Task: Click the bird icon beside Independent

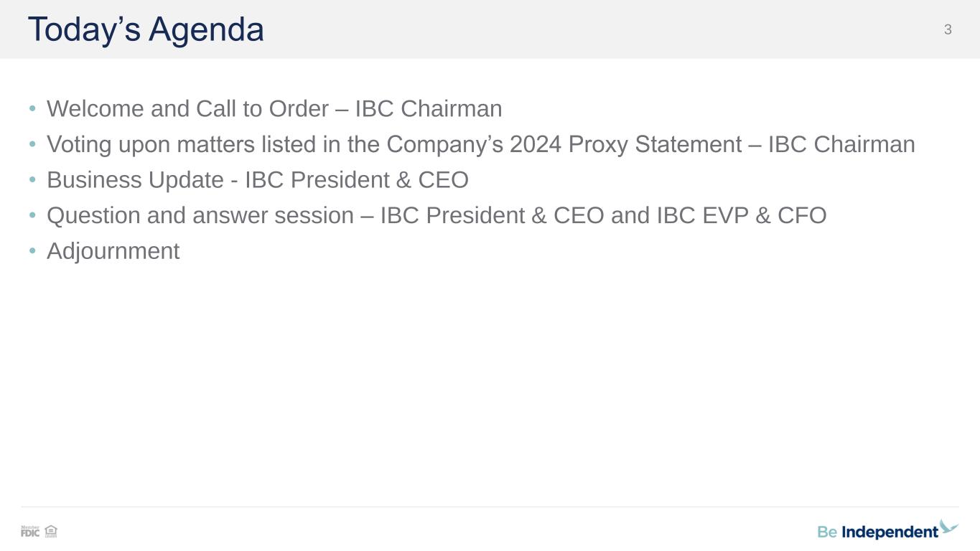Action: point(949,527)
